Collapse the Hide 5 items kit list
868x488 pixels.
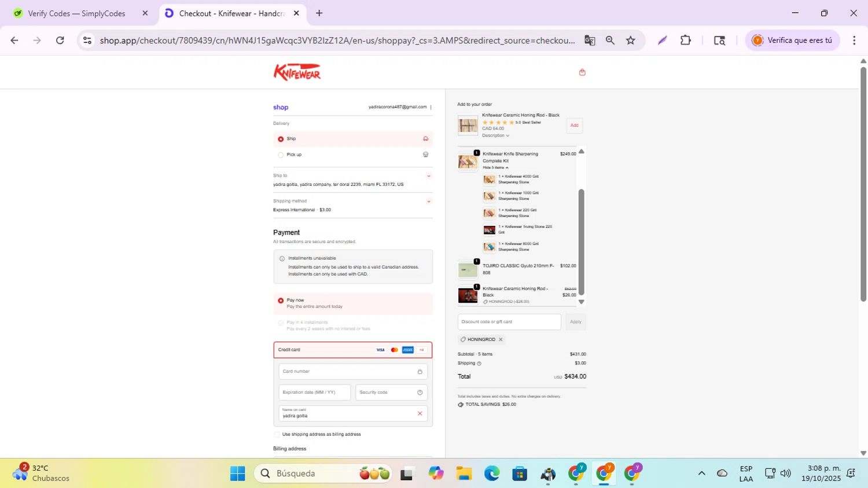tap(496, 167)
